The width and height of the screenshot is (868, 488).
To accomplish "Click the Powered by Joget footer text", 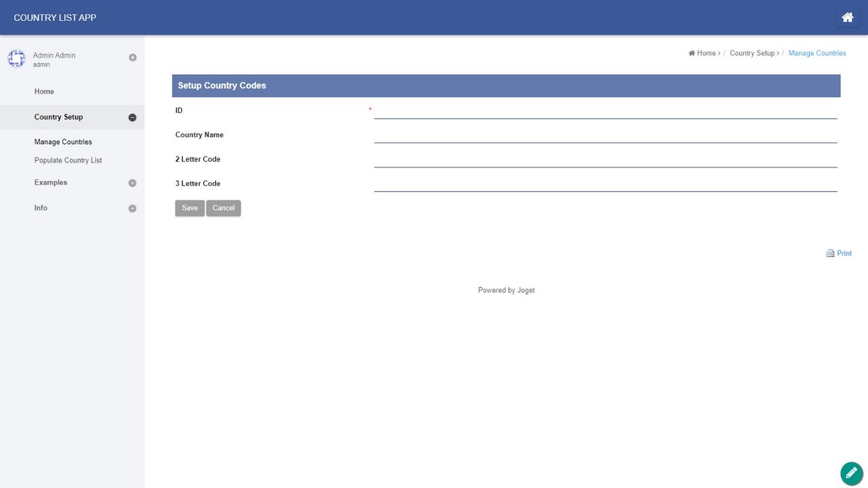I will coord(507,290).
